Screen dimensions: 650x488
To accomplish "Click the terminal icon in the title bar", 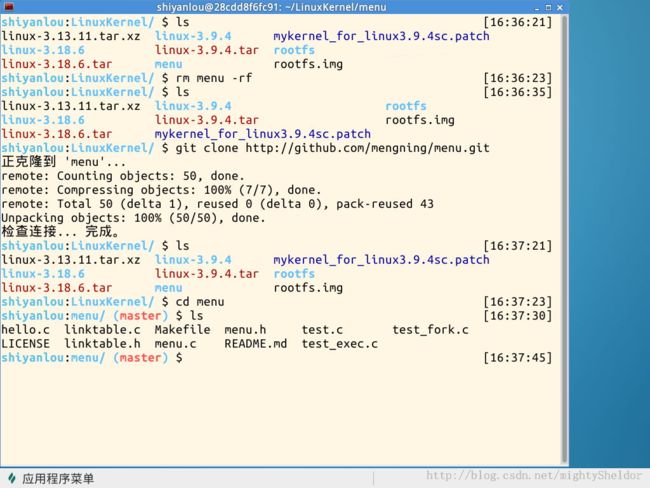I will click(x=9, y=7).
